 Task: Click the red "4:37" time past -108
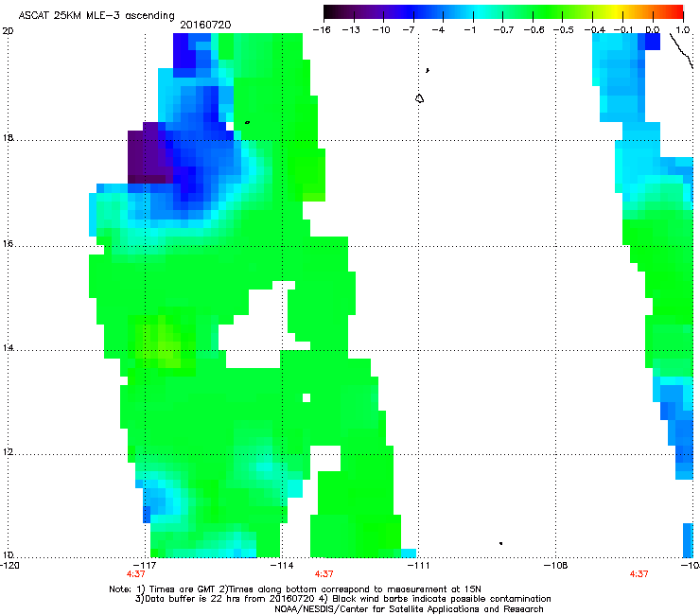pos(639,574)
